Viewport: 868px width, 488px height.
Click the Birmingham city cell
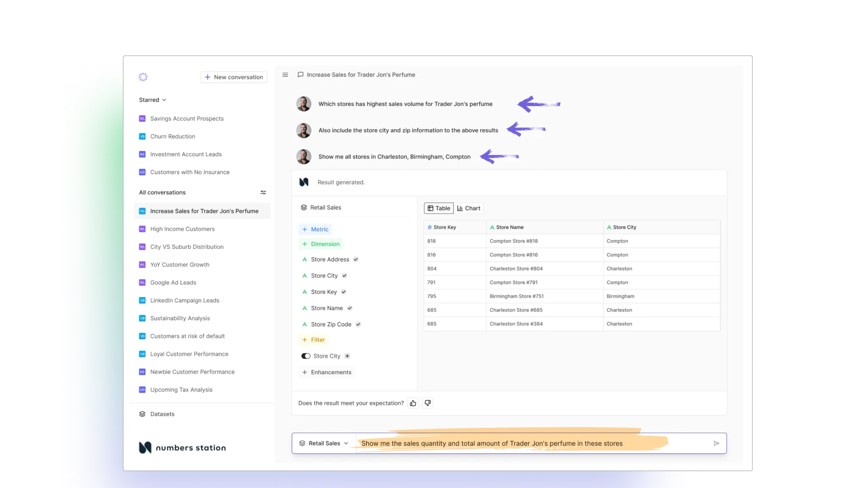click(662, 296)
